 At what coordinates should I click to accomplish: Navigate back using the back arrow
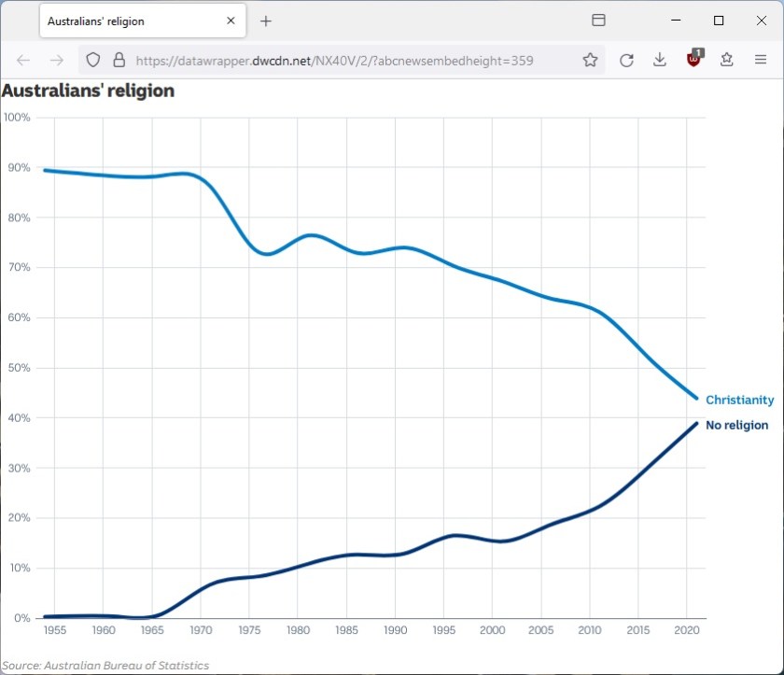click(23, 60)
